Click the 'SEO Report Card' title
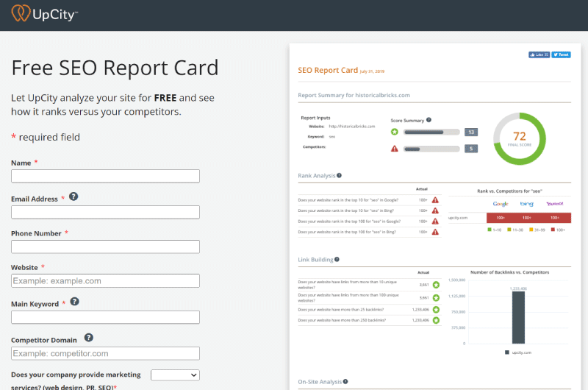Image resolution: width=588 pixels, height=390 pixels. coord(328,70)
